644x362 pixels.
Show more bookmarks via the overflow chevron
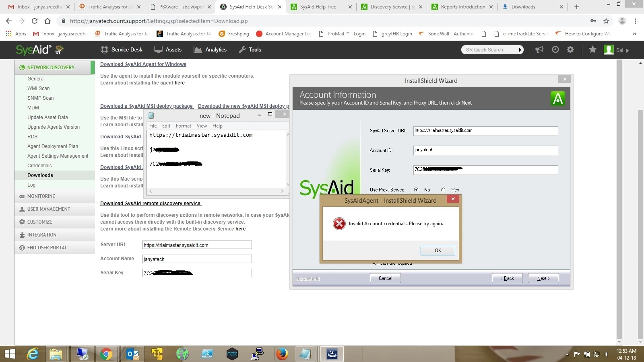pos(634,34)
